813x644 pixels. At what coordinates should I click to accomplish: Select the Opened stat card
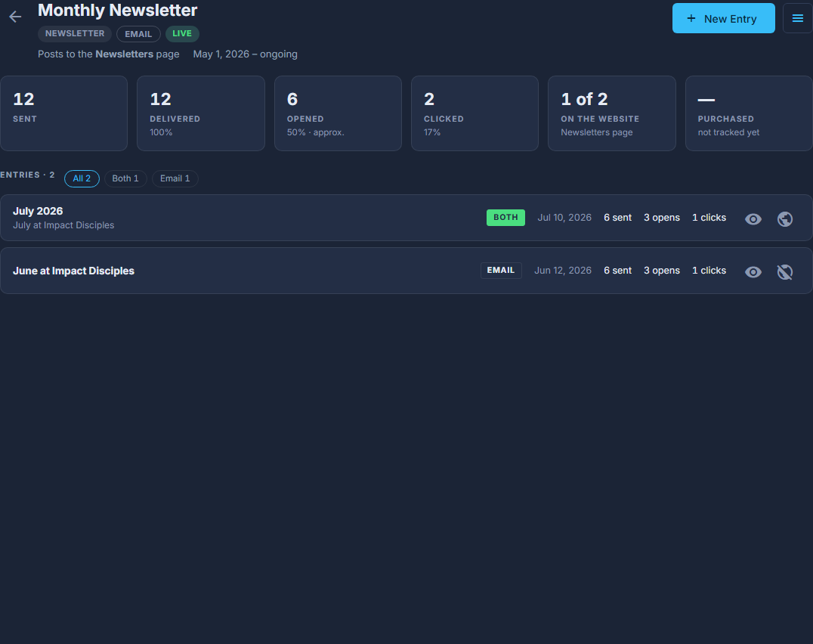tap(338, 113)
